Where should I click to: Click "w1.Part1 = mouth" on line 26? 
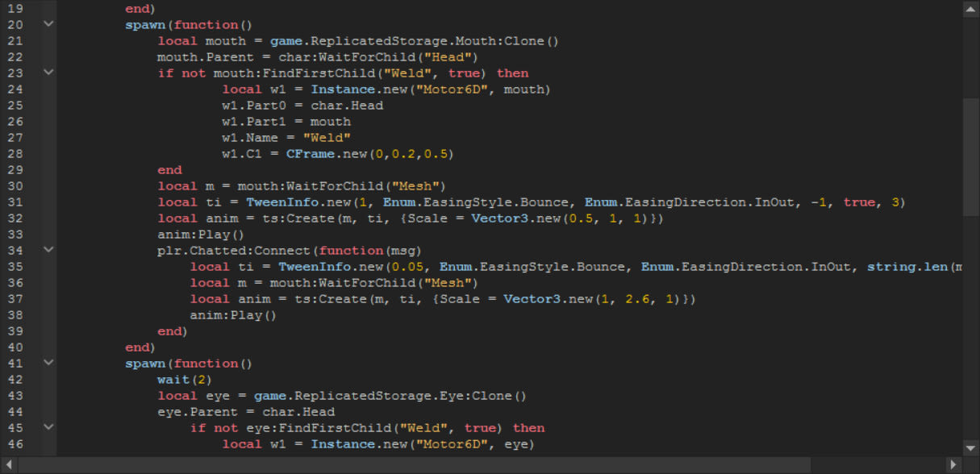point(286,121)
